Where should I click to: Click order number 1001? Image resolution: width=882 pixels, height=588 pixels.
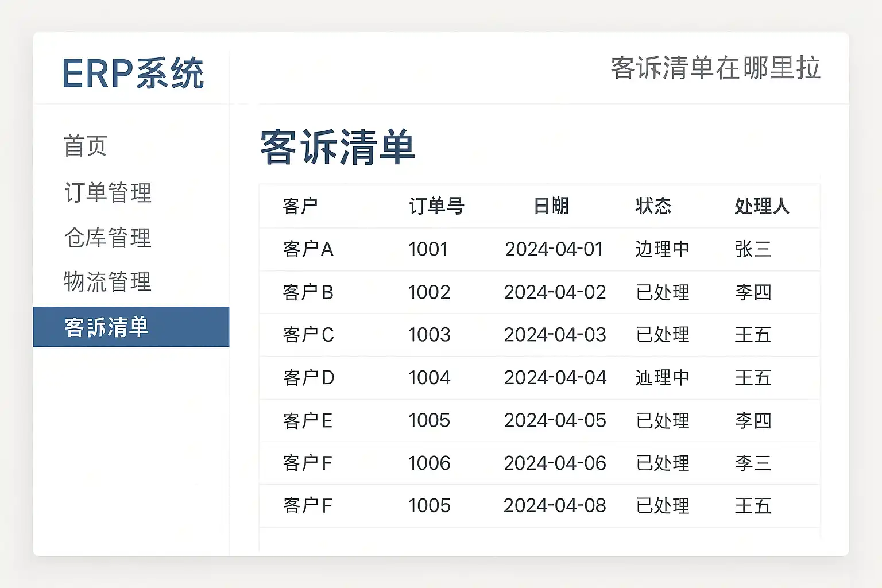(428, 249)
